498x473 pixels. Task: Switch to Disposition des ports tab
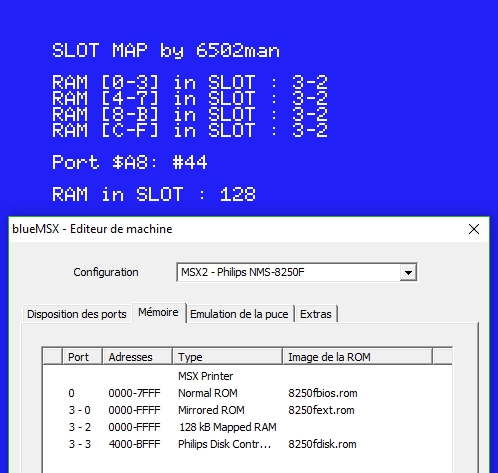coord(77,314)
